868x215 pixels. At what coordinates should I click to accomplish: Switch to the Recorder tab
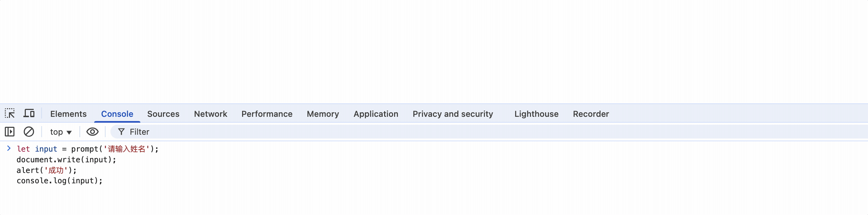coord(591,114)
